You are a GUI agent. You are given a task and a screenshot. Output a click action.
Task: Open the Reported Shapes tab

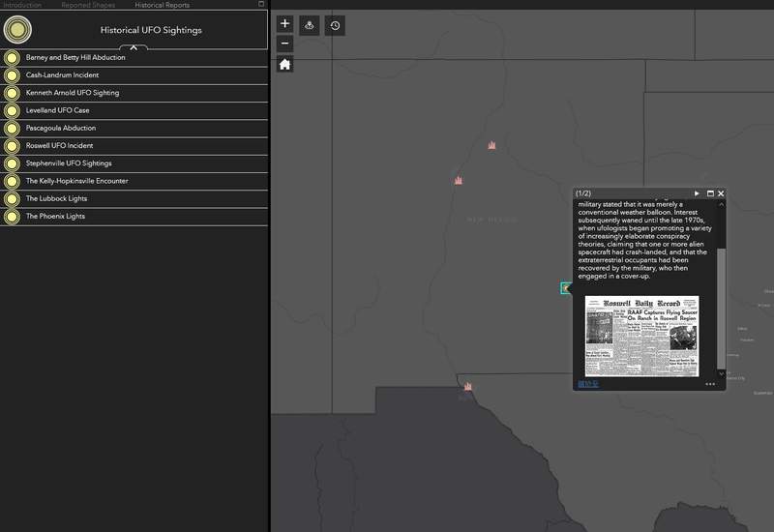[x=88, y=5]
